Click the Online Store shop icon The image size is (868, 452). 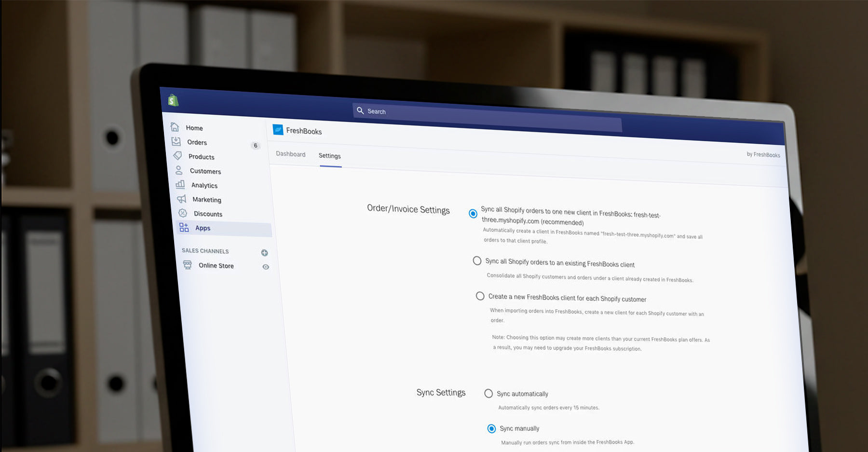[187, 265]
